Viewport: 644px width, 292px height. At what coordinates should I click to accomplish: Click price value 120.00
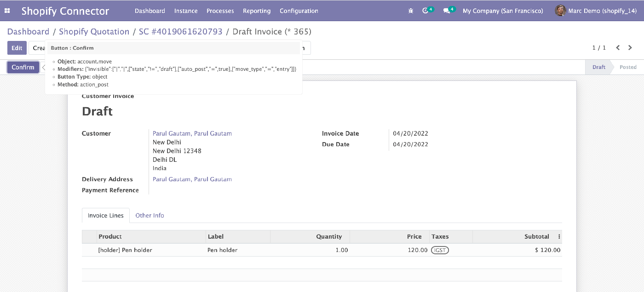(418, 250)
